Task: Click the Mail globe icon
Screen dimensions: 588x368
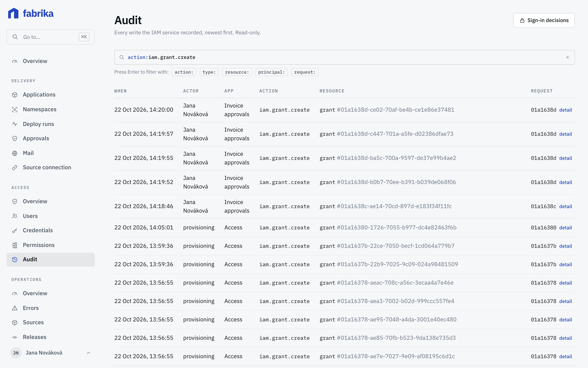Action: pyautogui.click(x=15, y=153)
